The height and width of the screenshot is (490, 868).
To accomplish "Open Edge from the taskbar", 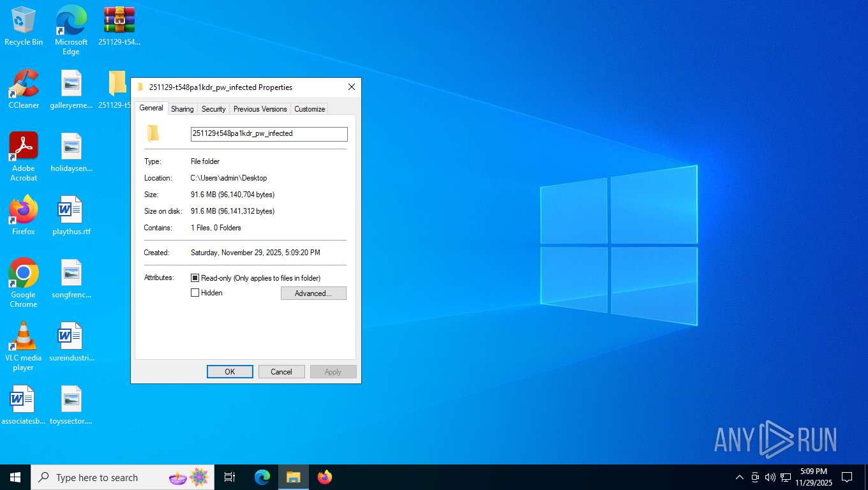I will pyautogui.click(x=262, y=477).
